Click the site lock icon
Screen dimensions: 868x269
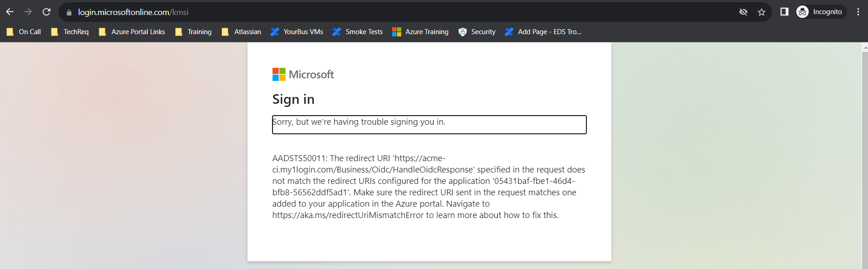point(69,12)
